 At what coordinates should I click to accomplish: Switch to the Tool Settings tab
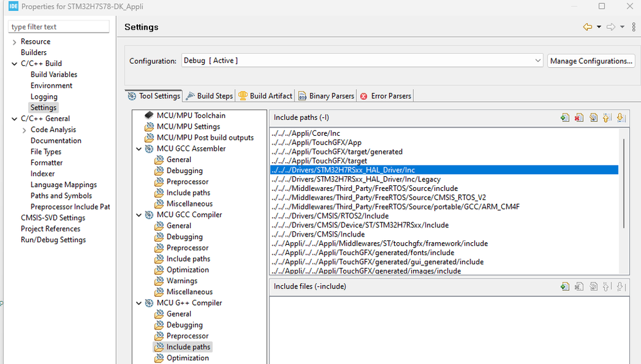154,96
